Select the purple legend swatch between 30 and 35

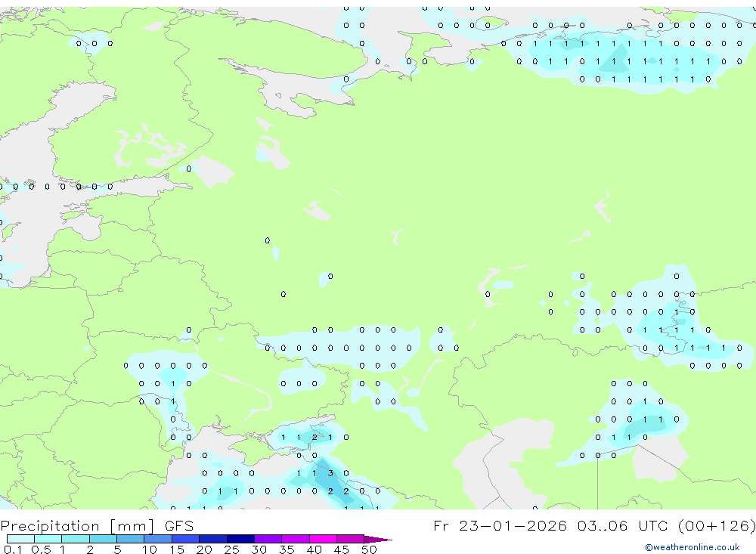[x=268, y=539]
